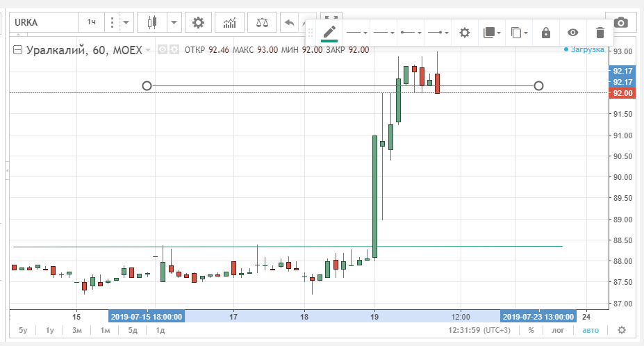Toggle series visibility eye in legend
Image resolution: width=644 pixels, height=346 pixels.
click(x=163, y=50)
